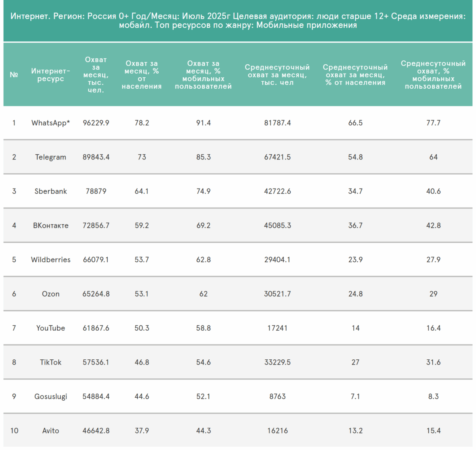Click the WhatsApp* resource name
476x450 pixels.
[51, 123]
